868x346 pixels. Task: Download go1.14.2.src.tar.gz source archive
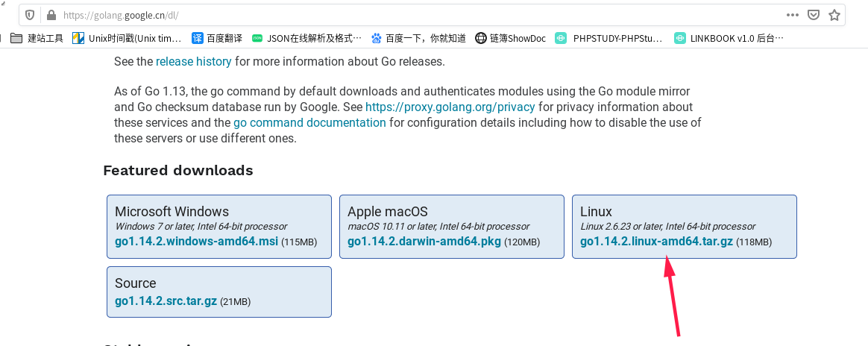click(x=166, y=301)
